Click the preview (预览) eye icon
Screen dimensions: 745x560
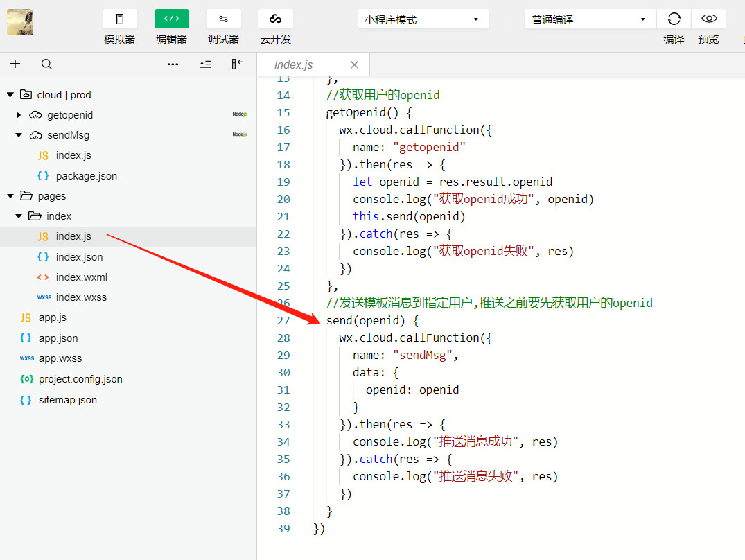[x=708, y=19]
